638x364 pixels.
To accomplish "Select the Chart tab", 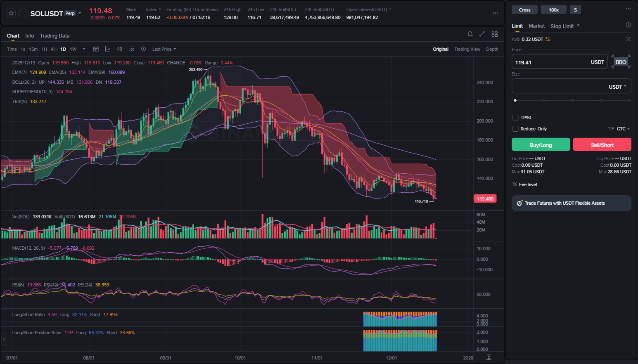I will pos(13,36).
